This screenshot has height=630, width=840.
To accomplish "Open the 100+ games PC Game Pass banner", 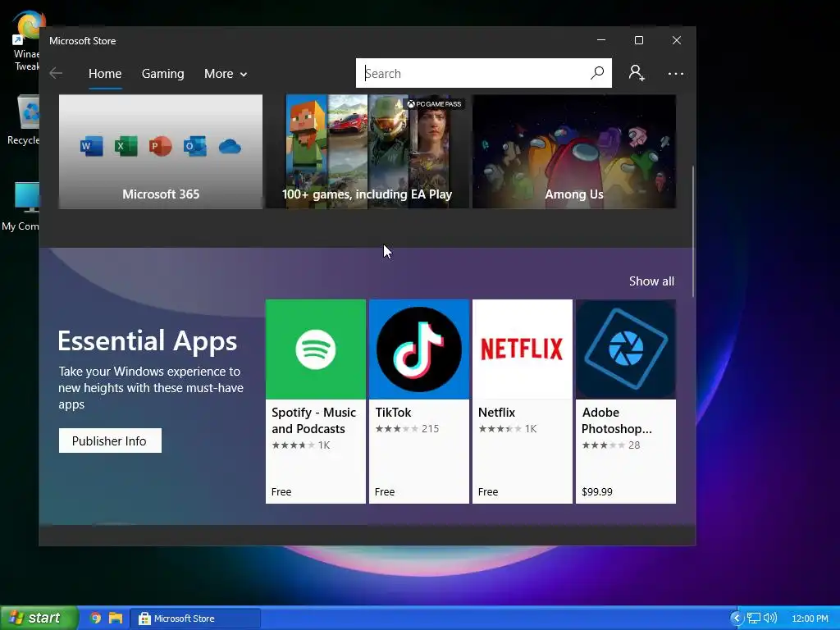I will pos(367,152).
